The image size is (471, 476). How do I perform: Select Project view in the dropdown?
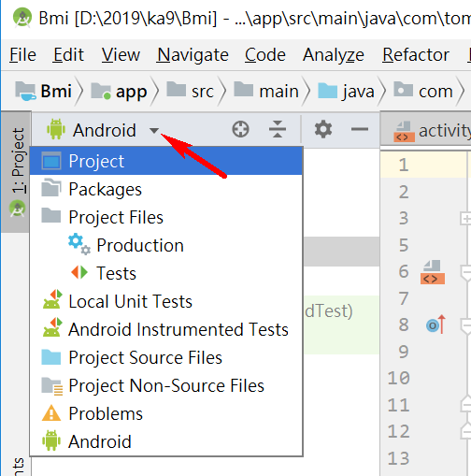[x=166, y=161]
